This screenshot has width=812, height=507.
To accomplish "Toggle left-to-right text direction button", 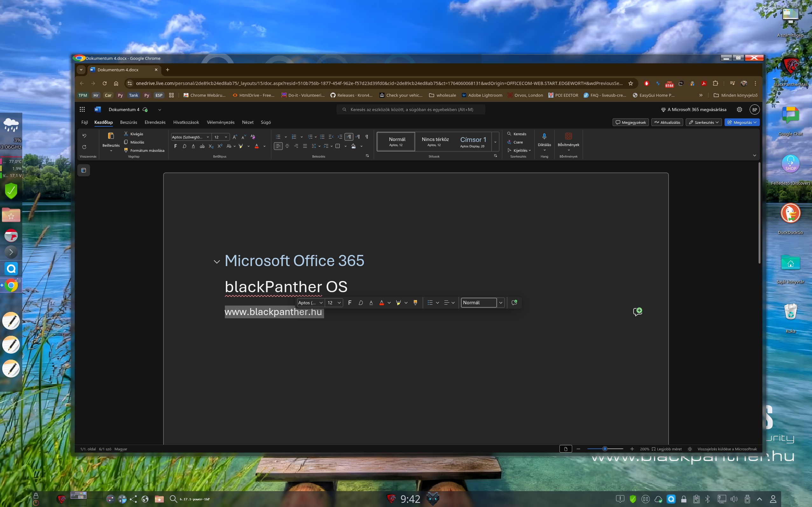I will pos(349,137).
